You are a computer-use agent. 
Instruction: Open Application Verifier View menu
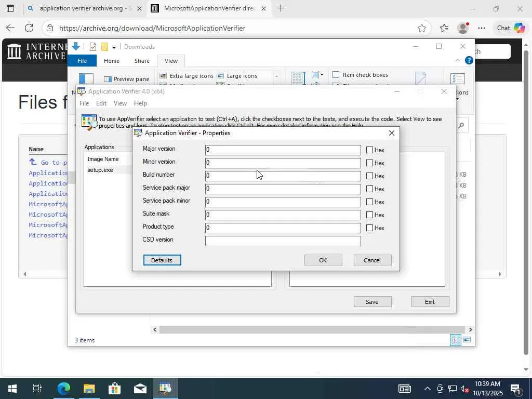120,103
